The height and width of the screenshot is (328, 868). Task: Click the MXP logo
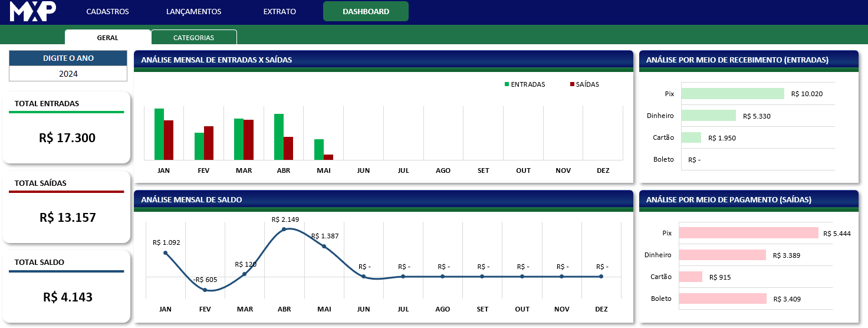coord(33,11)
